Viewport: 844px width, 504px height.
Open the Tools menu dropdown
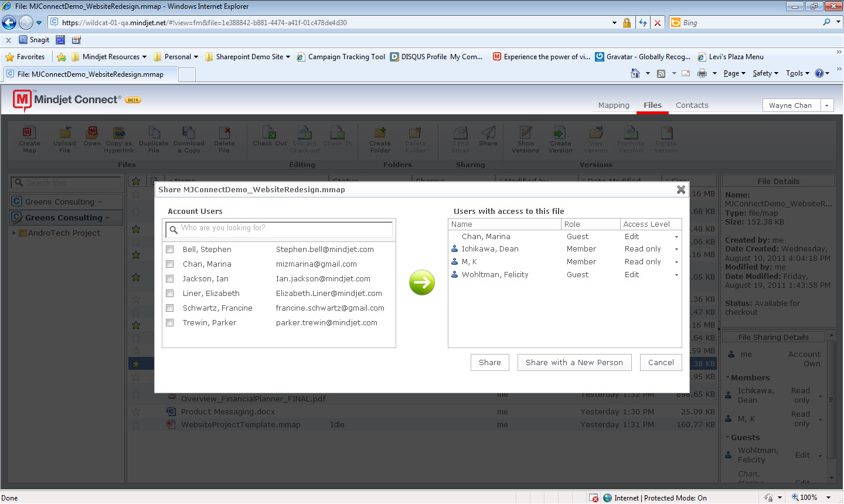[x=798, y=73]
